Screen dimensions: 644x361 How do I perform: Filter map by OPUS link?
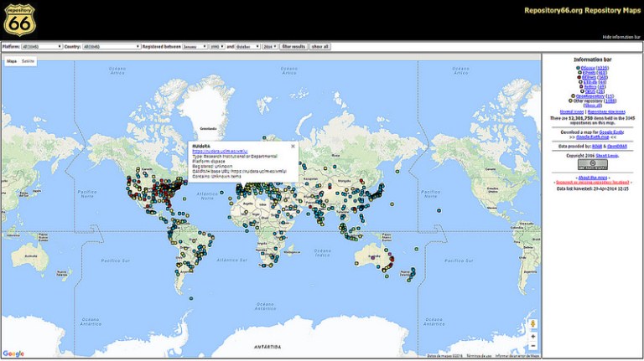coord(590,91)
